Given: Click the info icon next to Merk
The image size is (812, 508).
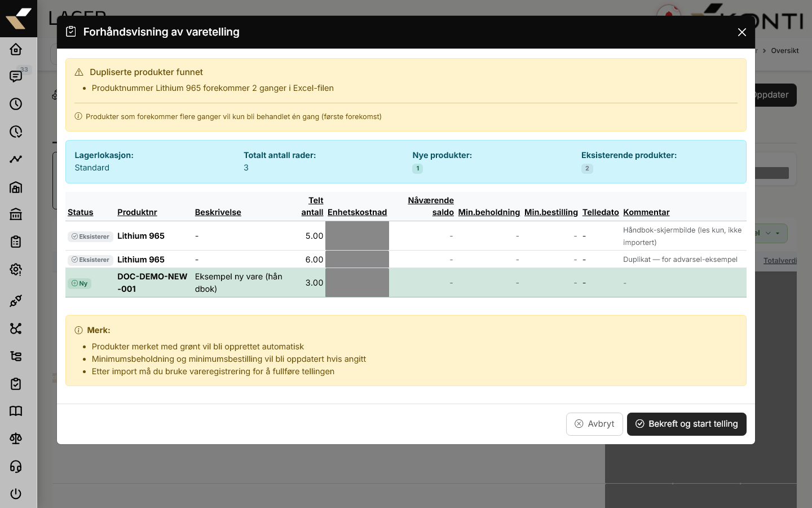Looking at the screenshot, I should click(x=78, y=330).
